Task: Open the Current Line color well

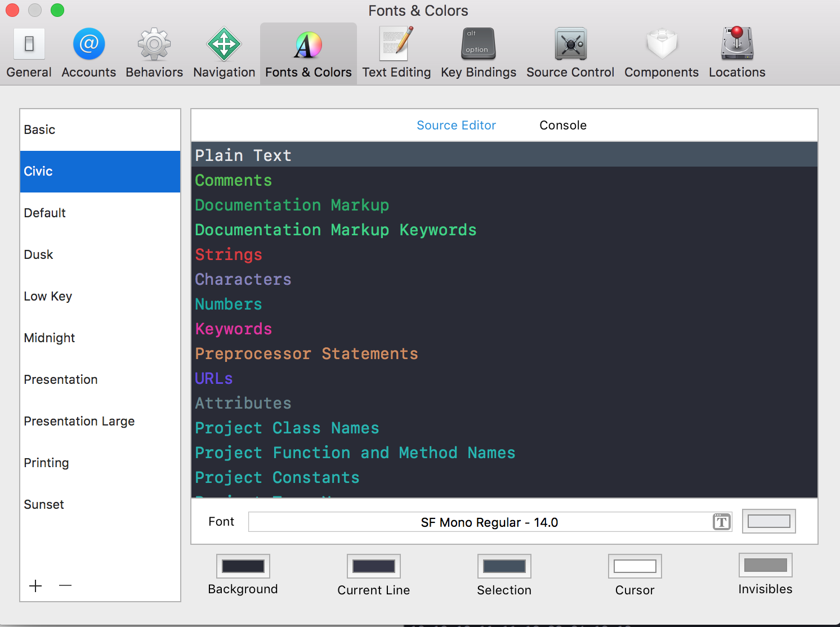Action: click(x=374, y=566)
